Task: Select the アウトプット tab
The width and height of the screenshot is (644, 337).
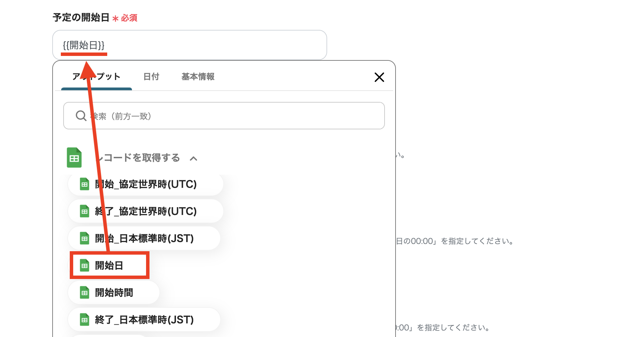Action: pyautogui.click(x=96, y=77)
